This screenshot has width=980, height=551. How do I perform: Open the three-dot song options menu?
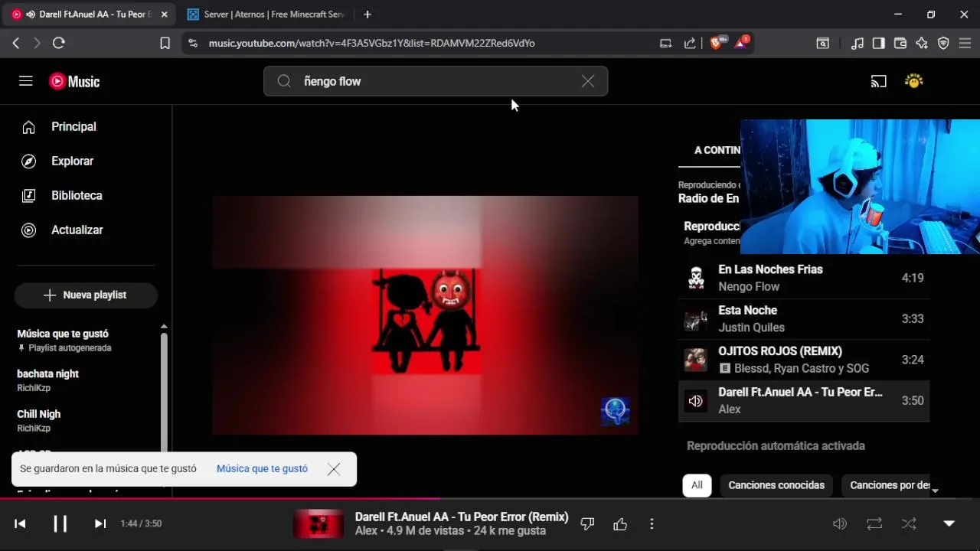652,524
